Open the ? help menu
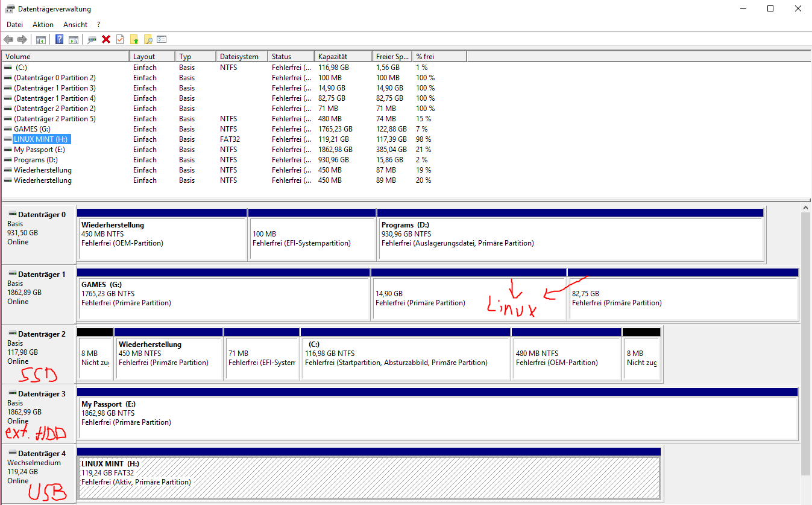 pos(98,25)
